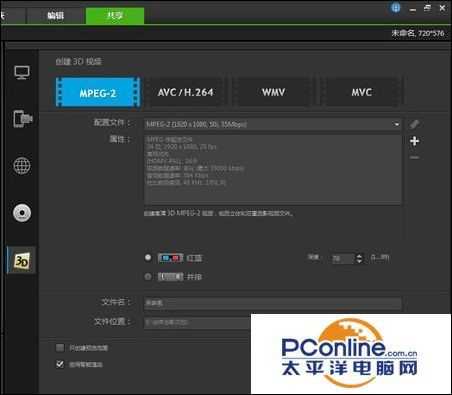Choose the AVC / H.264 format button

pos(185,92)
